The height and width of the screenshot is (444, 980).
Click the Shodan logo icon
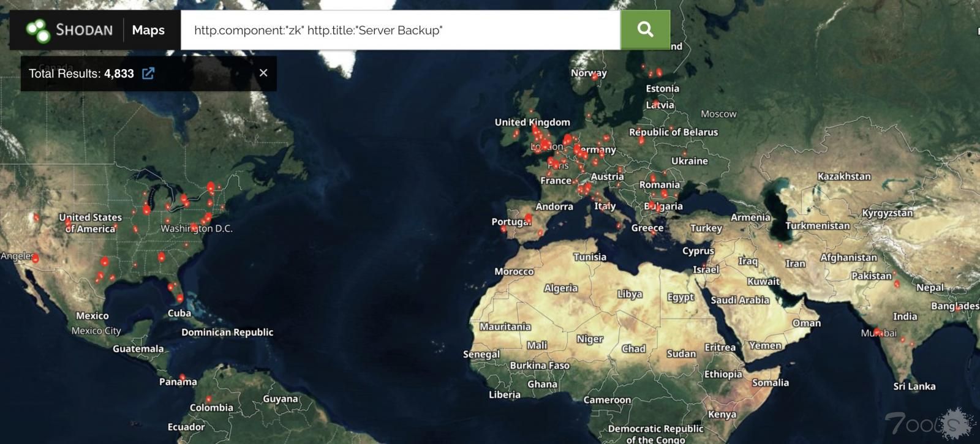pos(38,30)
